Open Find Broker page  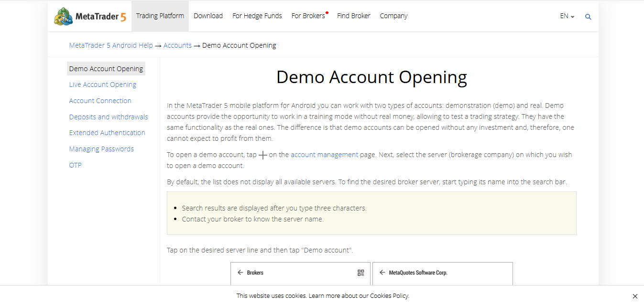click(354, 16)
